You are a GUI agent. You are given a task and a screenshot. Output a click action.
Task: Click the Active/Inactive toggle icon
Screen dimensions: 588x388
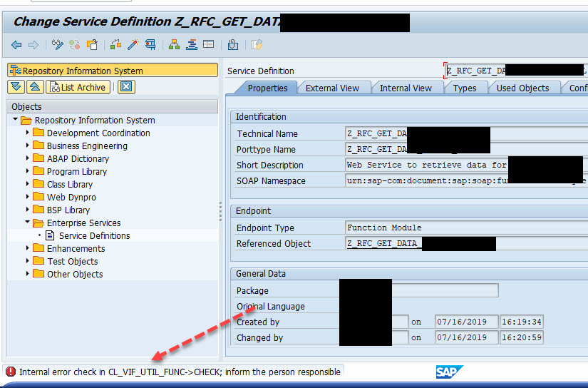74,45
